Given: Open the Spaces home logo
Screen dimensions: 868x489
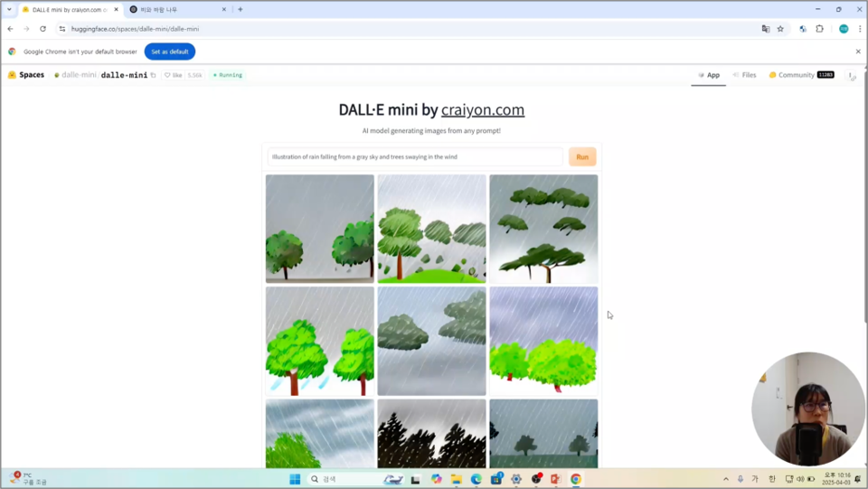Looking at the screenshot, I should click(x=25, y=75).
